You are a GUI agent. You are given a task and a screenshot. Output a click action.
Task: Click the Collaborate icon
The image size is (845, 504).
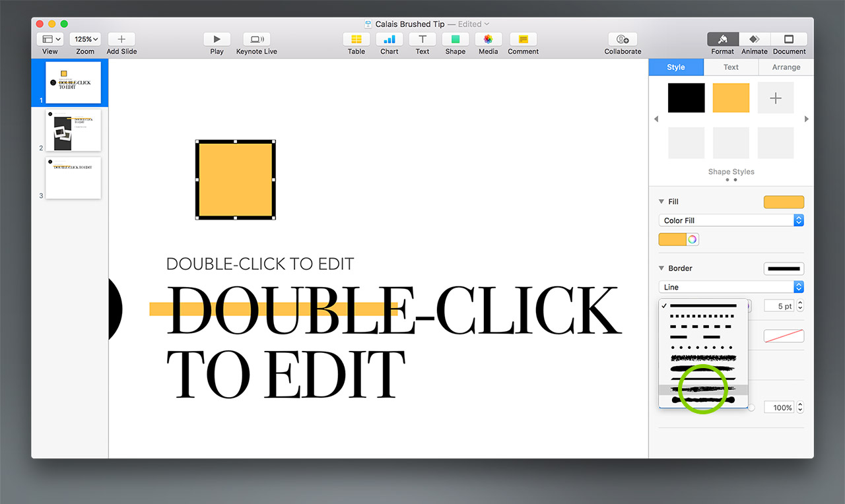(623, 40)
